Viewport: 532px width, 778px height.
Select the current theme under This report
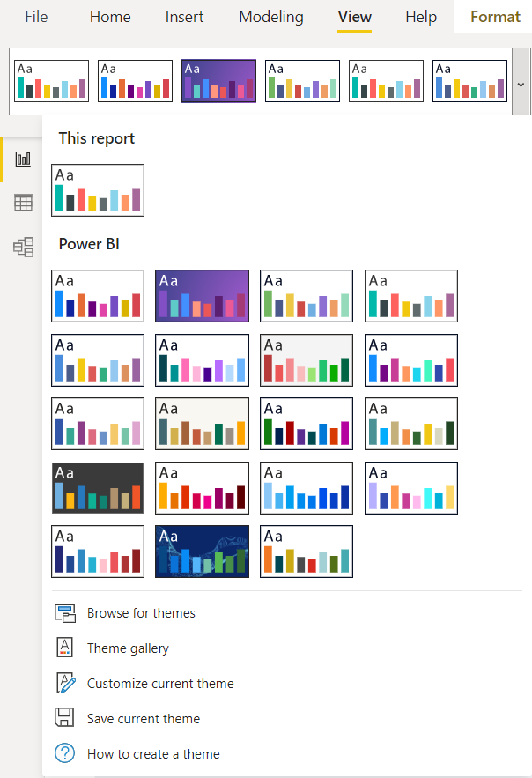tap(97, 190)
